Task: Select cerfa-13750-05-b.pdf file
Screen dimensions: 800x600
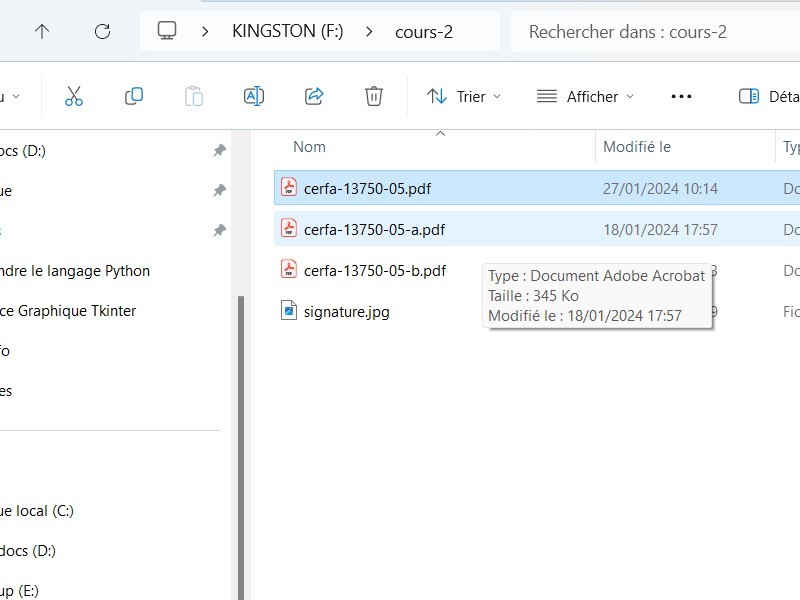Action: pyautogui.click(x=374, y=270)
